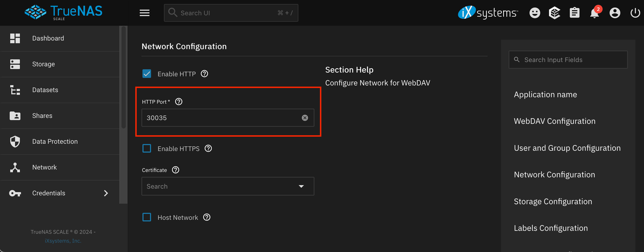Screen dimensions: 644x252
Task: Open the TrueCommand status icon
Action: pos(555,13)
